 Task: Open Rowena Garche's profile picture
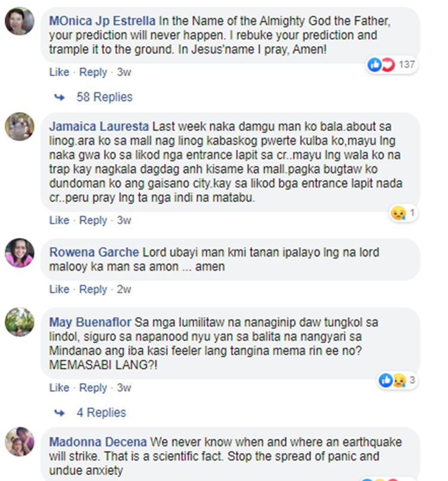(x=20, y=253)
